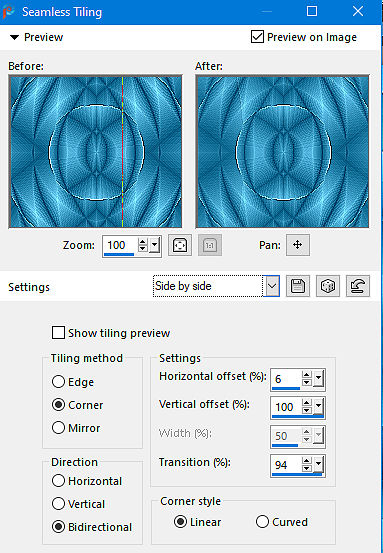Enable Show tiling preview checkbox
383x553 pixels.
point(58,333)
